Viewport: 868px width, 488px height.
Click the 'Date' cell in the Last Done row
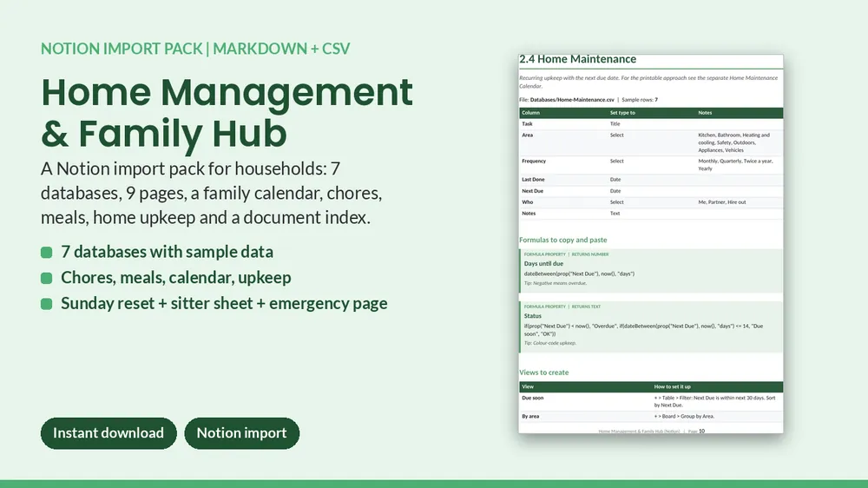click(615, 180)
